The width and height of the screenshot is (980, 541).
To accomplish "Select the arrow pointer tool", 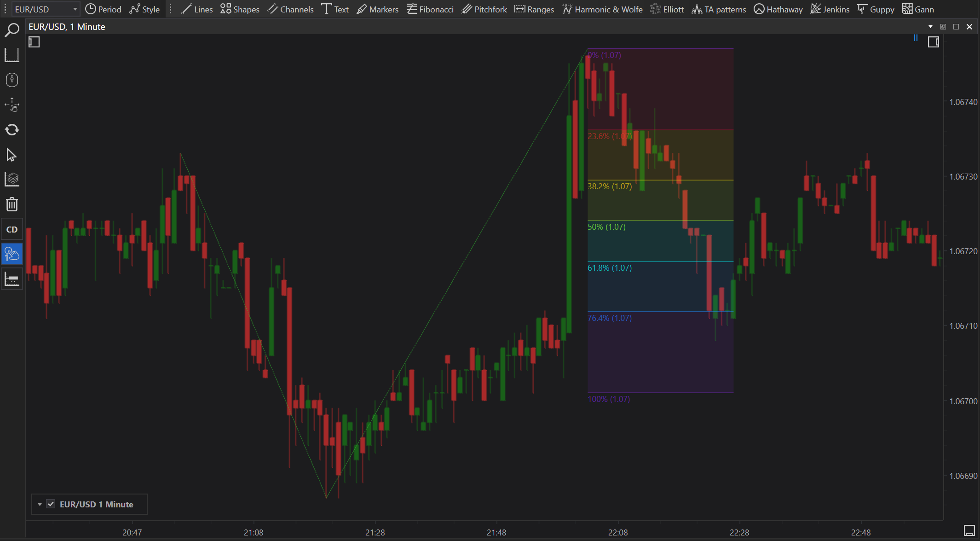I will click(12, 155).
